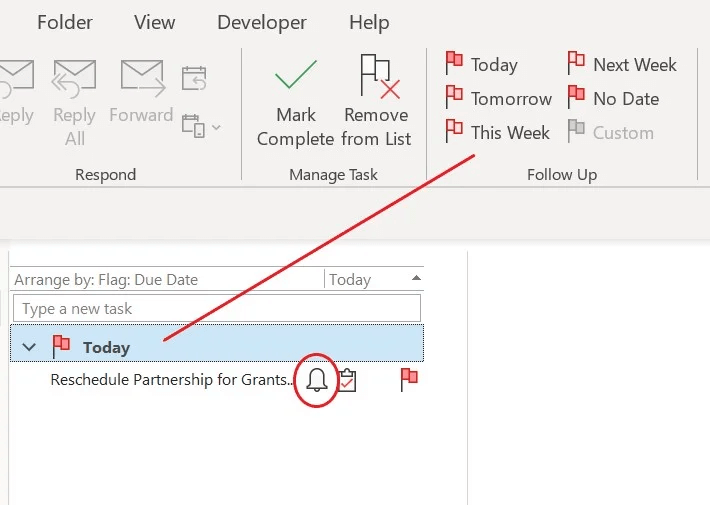Set follow-up flag to Next Week
Screen dimensions: 710x505
[622, 65]
